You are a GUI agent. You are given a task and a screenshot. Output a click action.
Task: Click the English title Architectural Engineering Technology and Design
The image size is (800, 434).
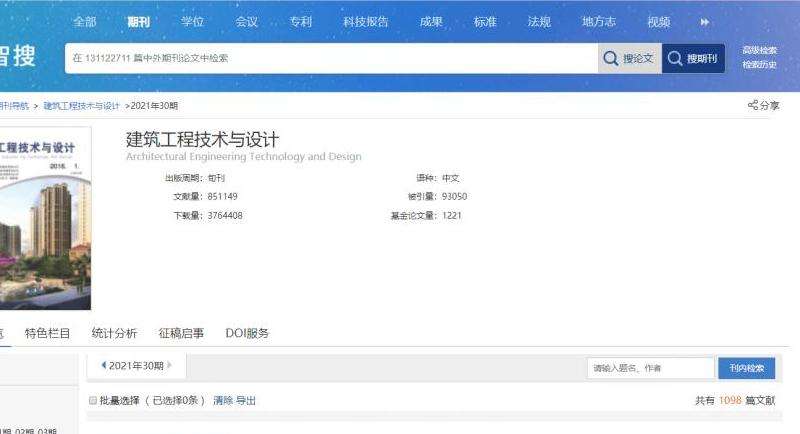(244, 157)
